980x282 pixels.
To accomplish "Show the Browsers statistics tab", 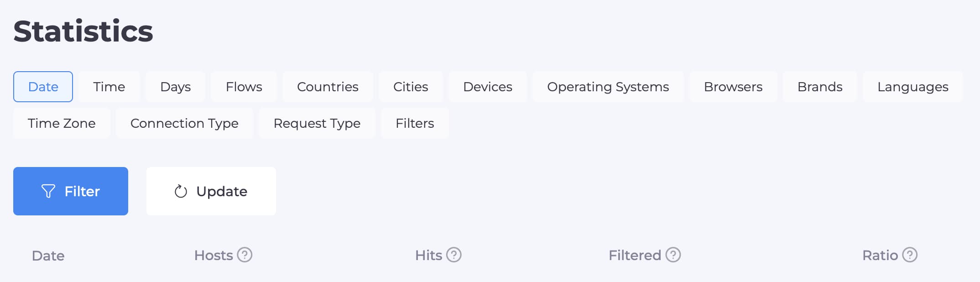I will [733, 87].
